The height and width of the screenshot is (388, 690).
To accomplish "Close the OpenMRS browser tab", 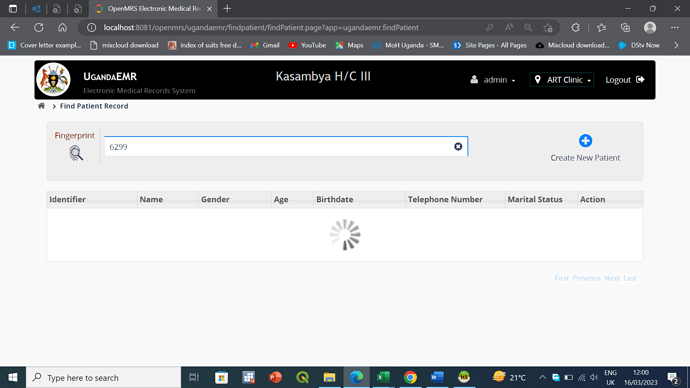I will [209, 8].
